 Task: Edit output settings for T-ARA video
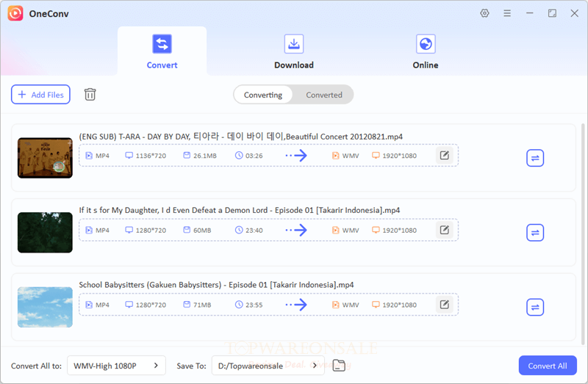click(x=445, y=155)
